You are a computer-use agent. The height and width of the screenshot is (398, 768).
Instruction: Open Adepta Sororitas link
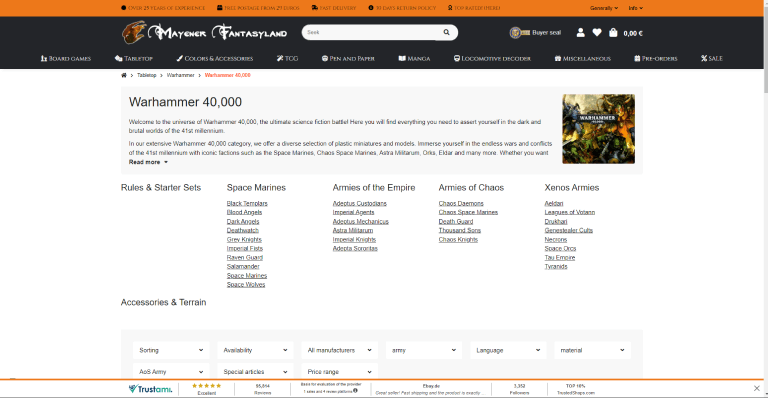[355, 248]
